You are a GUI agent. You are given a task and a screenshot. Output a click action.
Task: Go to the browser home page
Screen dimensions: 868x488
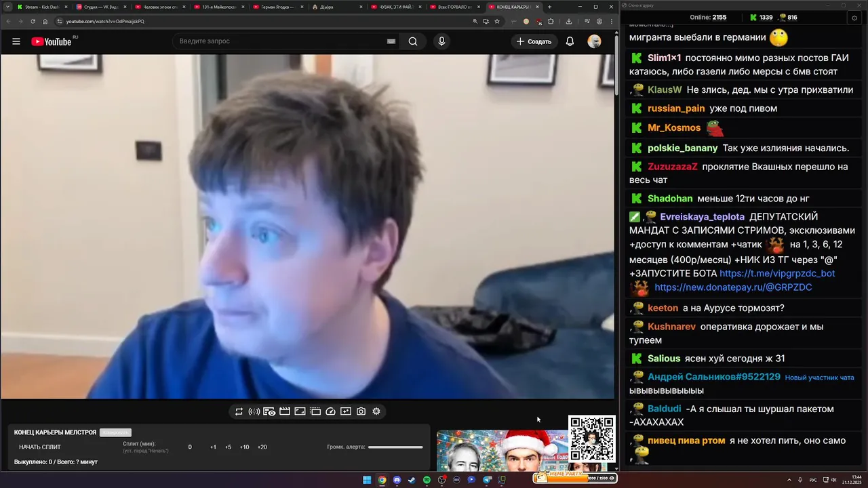pyautogui.click(x=45, y=21)
